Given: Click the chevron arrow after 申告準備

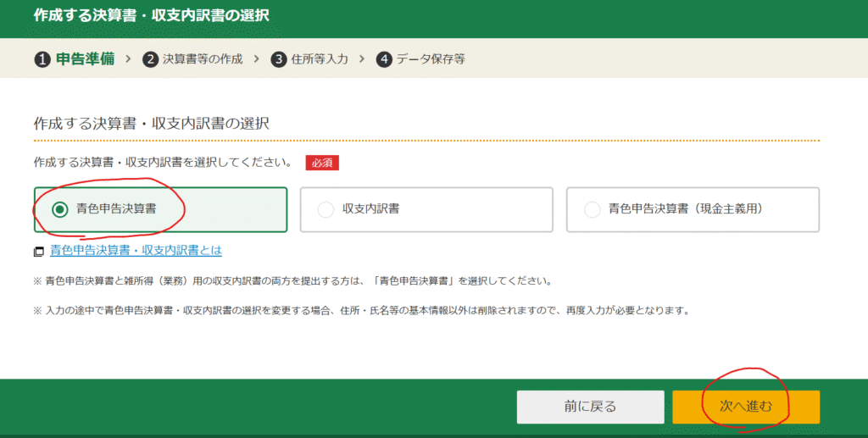Looking at the screenshot, I should [x=128, y=59].
